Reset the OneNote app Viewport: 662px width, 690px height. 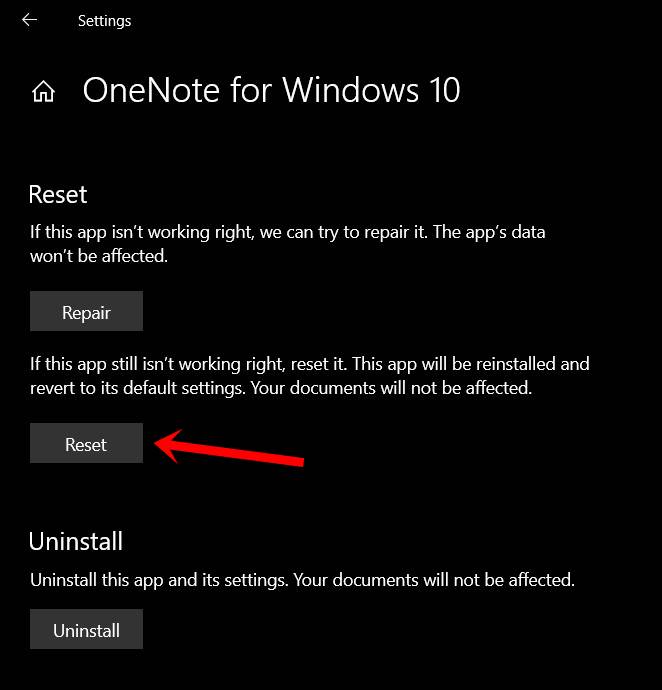pos(86,443)
